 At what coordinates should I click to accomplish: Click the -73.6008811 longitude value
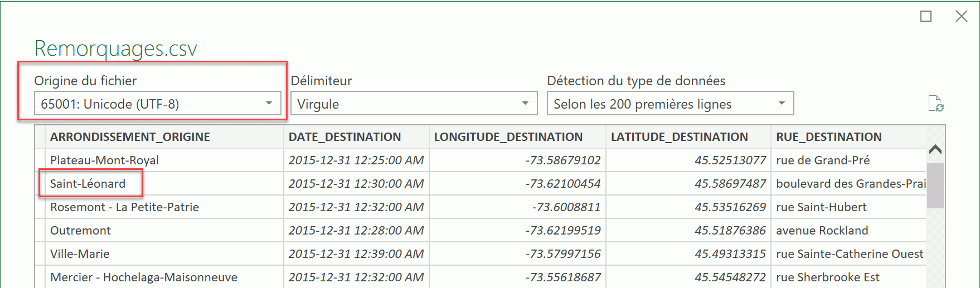pos(566,207)
